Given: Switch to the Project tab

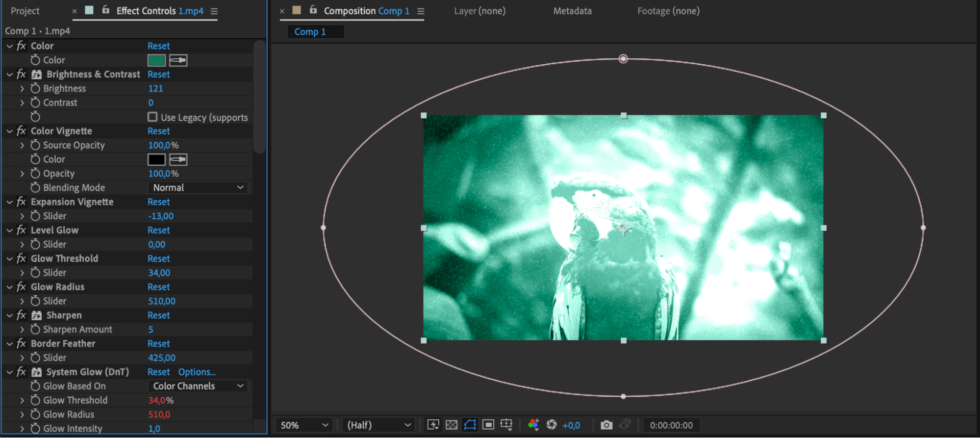Looking at the screenshot, I should pos(25,11).
